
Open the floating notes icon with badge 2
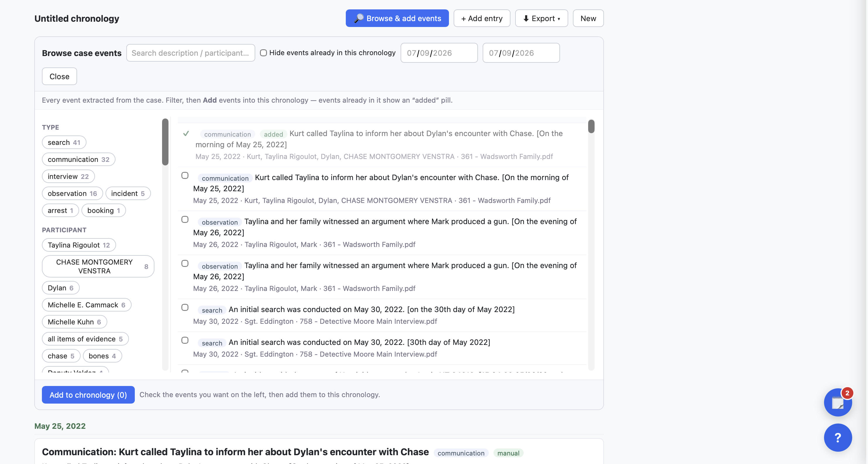click(838, 402)
